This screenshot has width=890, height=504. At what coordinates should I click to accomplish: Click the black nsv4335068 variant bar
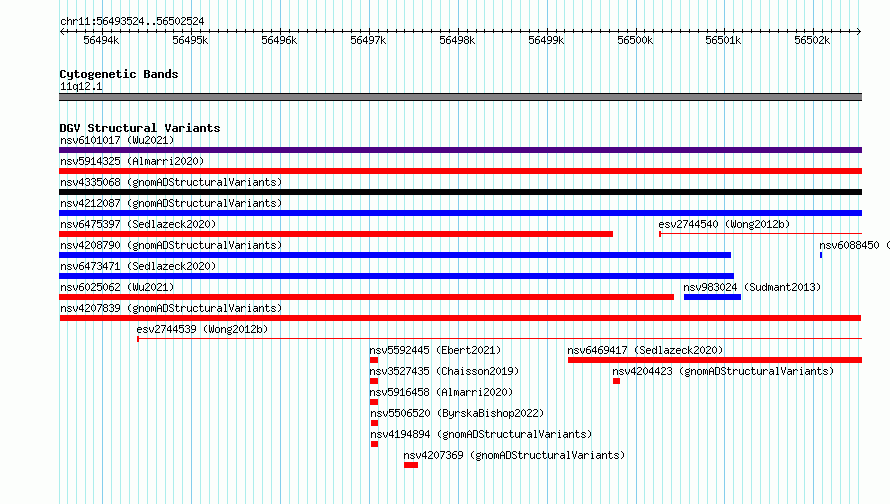pos(460,192)
